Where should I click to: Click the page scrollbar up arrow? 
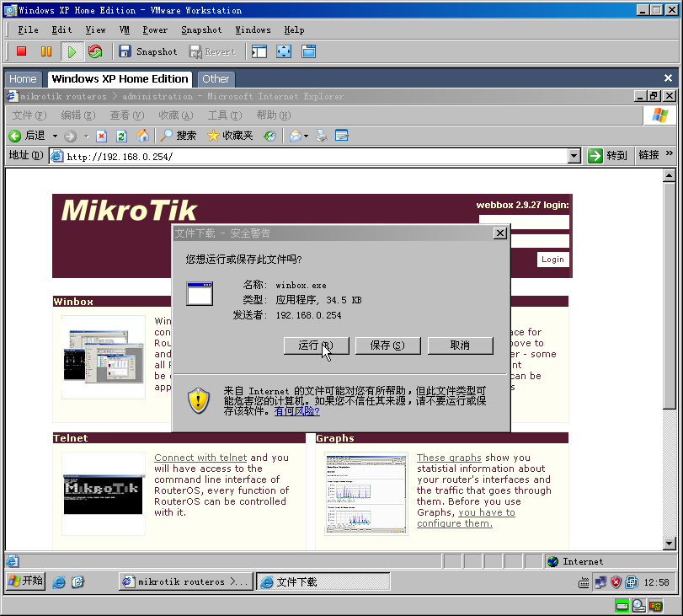tap(669, 175)
